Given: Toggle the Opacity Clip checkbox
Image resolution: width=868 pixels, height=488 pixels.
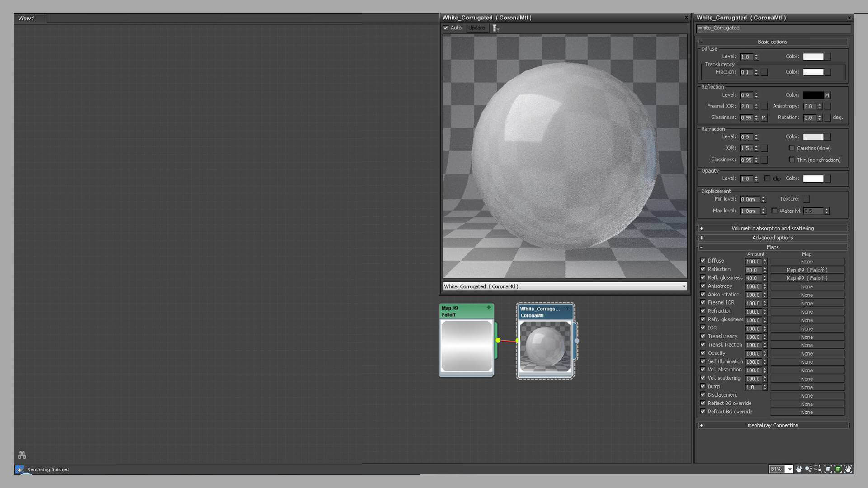Looking at the screenshot, I should coord(767,178).
